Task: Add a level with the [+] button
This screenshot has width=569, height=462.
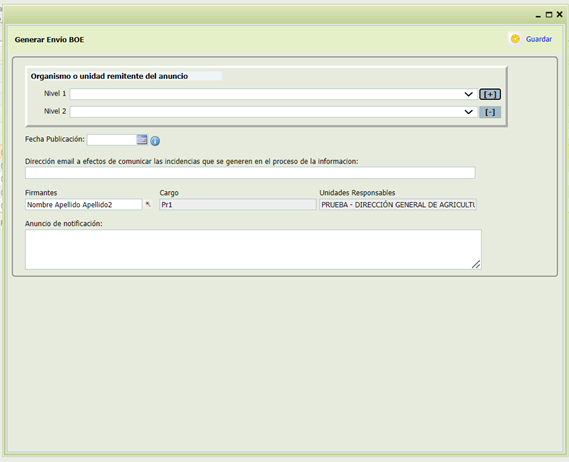Action: pos(490,94)
